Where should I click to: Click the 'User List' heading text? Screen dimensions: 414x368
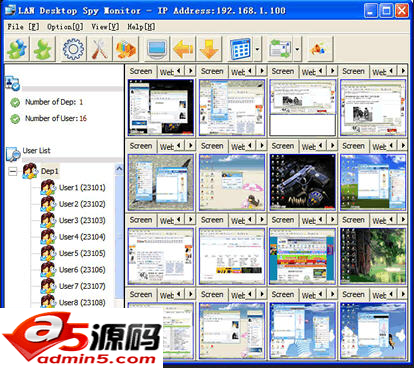[x=36, y=151]
